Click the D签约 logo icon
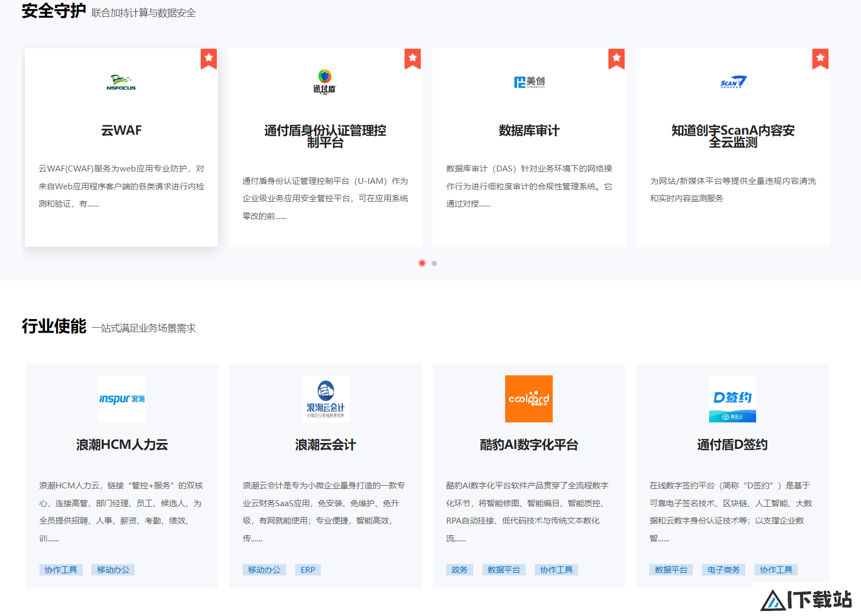The height and width of the screenshot is (616, 861). (732, 399)
